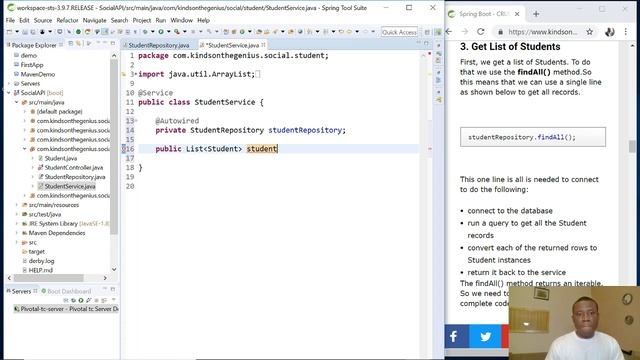The height and width of the screenshot is (360, 640).
Task: Close the Spring Boot browser tab
Action: [x=517, y=14]
